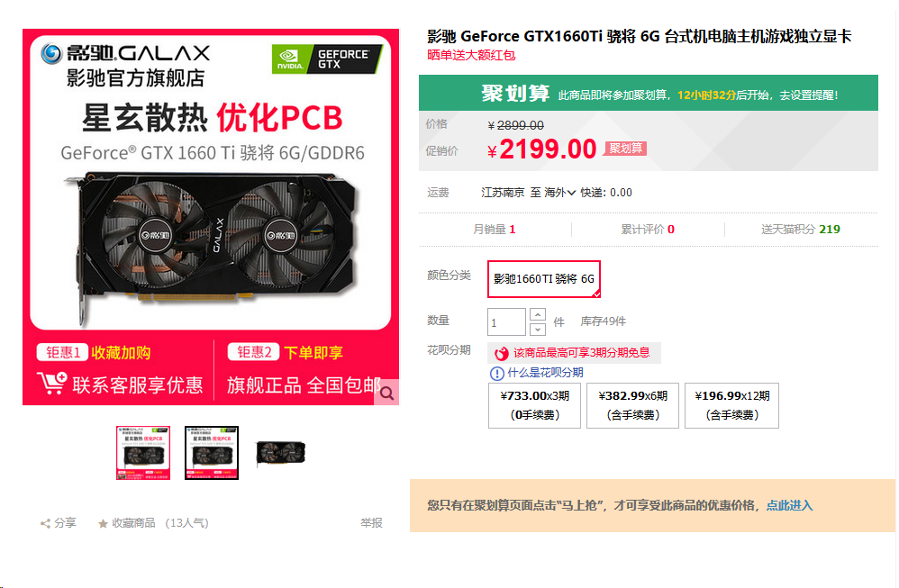The height and width of the screenshot is (588, 899).
Task: Select the second product thumbnail
Action: (212, 453)
